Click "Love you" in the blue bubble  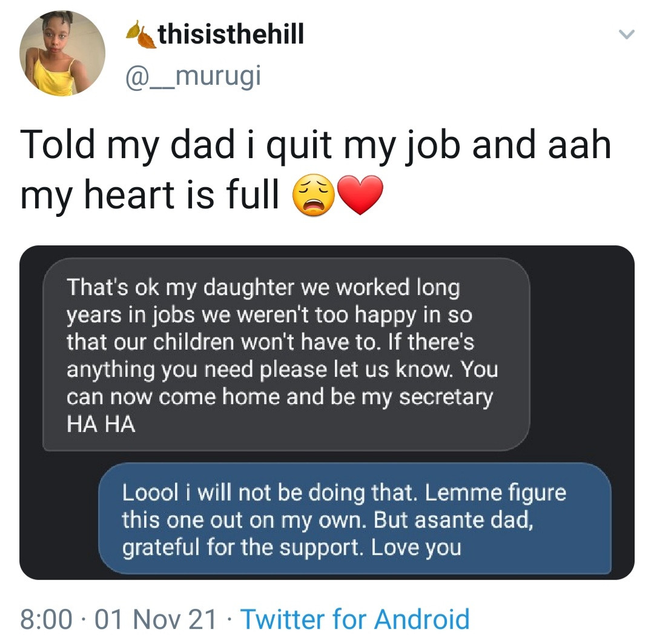[x=415, y=548]
